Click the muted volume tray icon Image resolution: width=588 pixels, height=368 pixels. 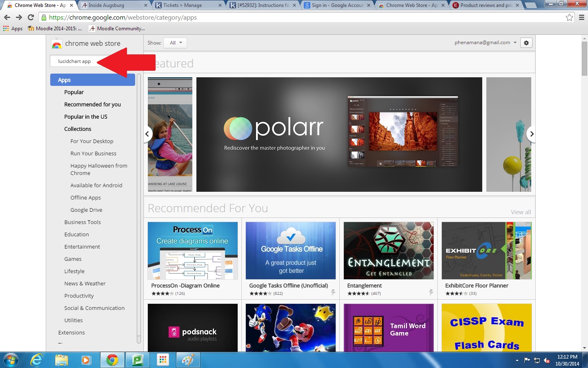pos(547,360)
